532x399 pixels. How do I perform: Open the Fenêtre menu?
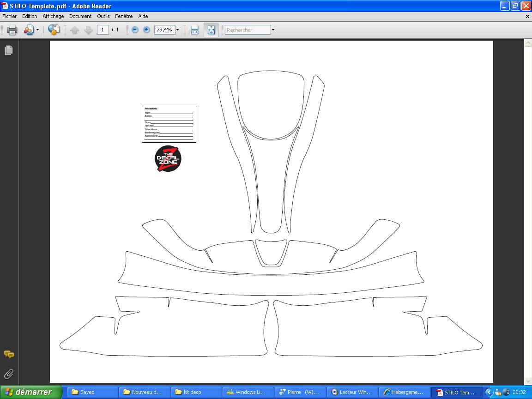pyautogui.click(x=124, y=16)
